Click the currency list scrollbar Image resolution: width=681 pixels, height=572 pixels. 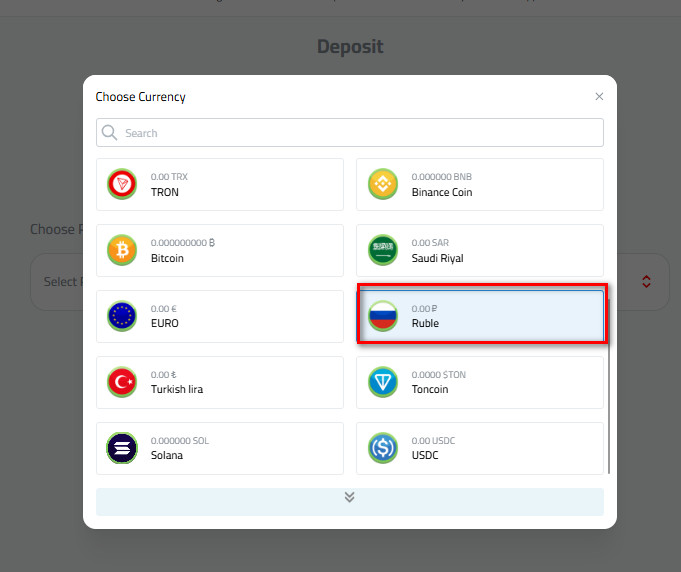pyautogui.click(x=609, y=387)
